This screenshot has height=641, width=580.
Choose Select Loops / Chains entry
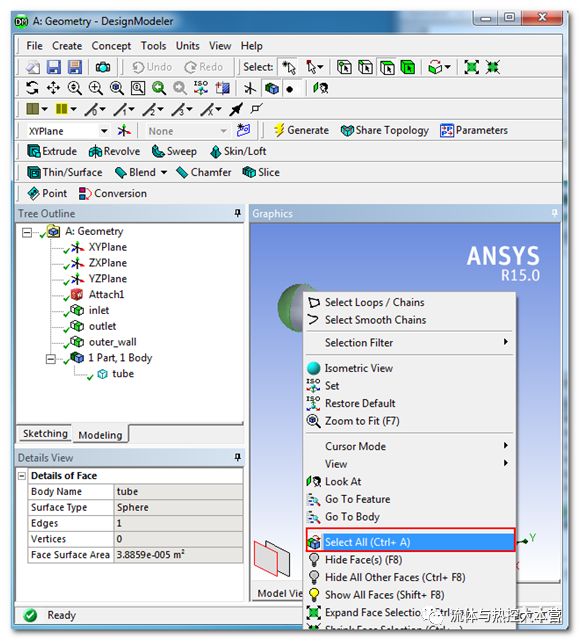pos(409,303)
